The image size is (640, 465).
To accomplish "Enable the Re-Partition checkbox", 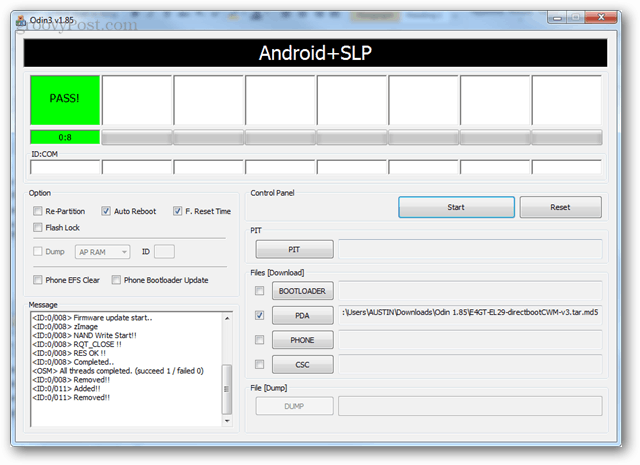I will (x=38, y=211).
